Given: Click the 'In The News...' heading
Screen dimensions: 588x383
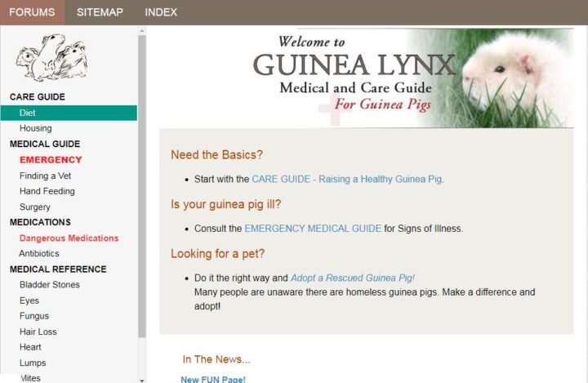Looking at the screenshot, I should pos(216,359).
